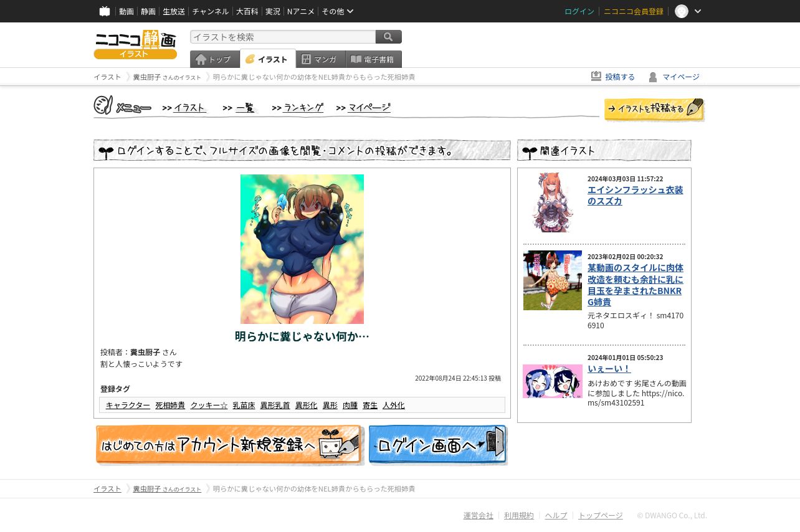Click the 寄生 tag
Image resolution: width=800 pixels, height=532 pixels.
click(x=370, y=405)
